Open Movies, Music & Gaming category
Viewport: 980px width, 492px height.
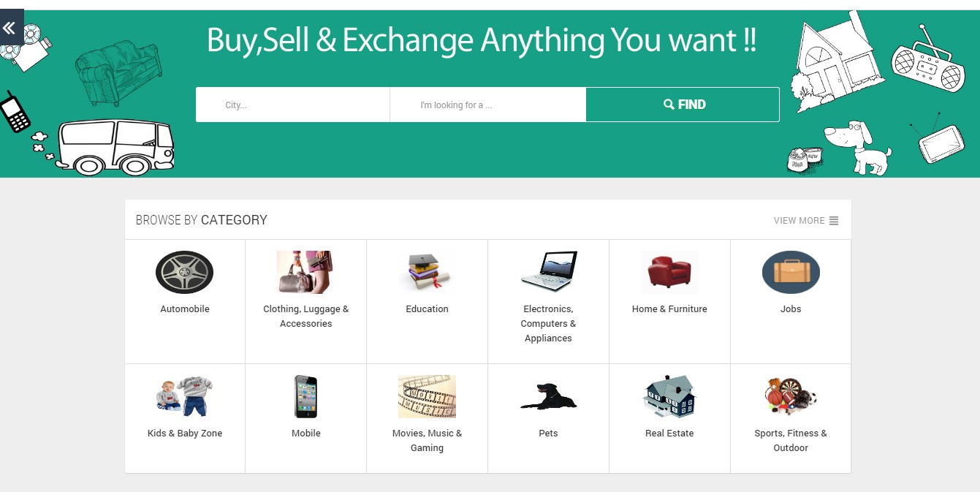pyautogui.click(x=427, y=396)
